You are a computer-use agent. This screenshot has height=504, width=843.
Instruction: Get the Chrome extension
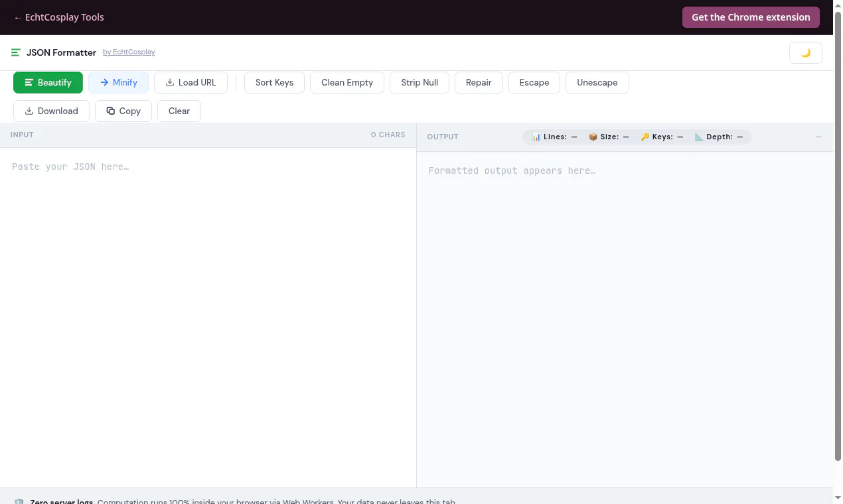click(751, 17)
